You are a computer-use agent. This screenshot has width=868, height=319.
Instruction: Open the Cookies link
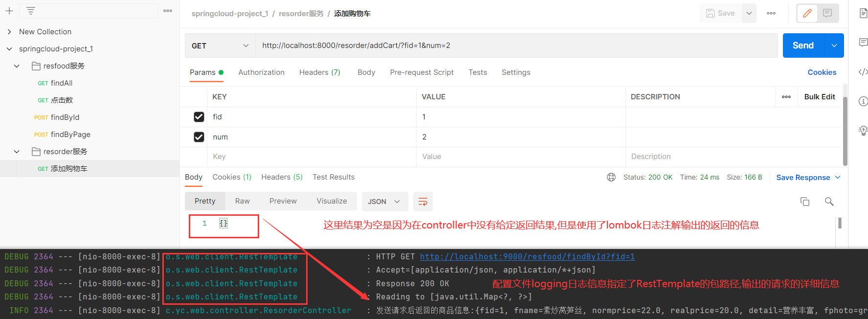pyautogui.click(x=822, y=72)
